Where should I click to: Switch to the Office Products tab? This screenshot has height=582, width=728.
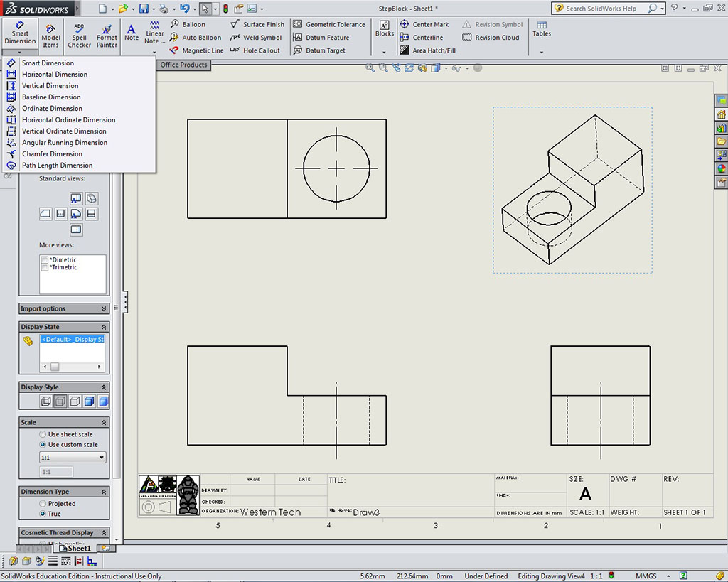[x=183, y=65]
